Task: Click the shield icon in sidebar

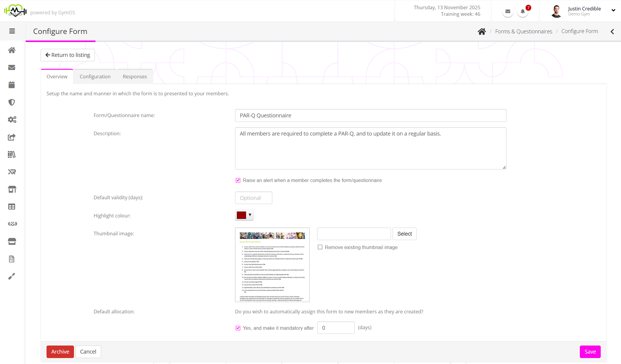Action: pos(12,102)
